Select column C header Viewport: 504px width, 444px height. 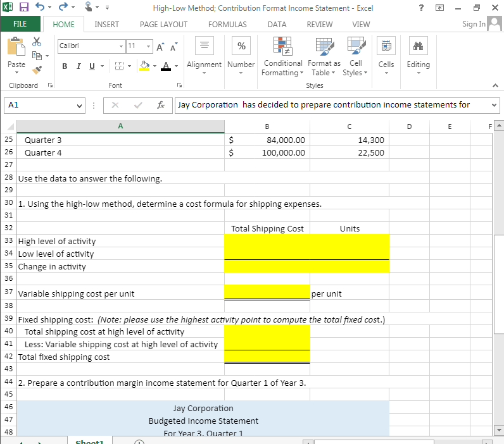350,126
